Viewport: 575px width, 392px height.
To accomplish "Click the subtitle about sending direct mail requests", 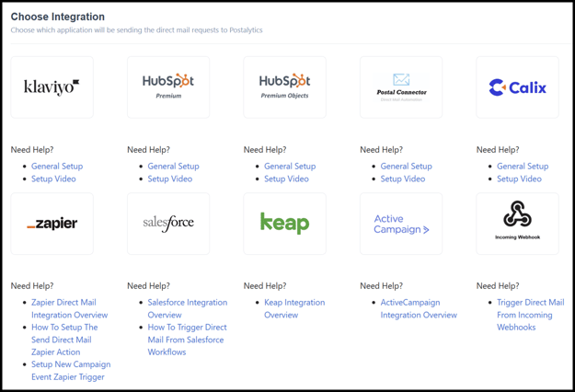I will tap(136, 30).
